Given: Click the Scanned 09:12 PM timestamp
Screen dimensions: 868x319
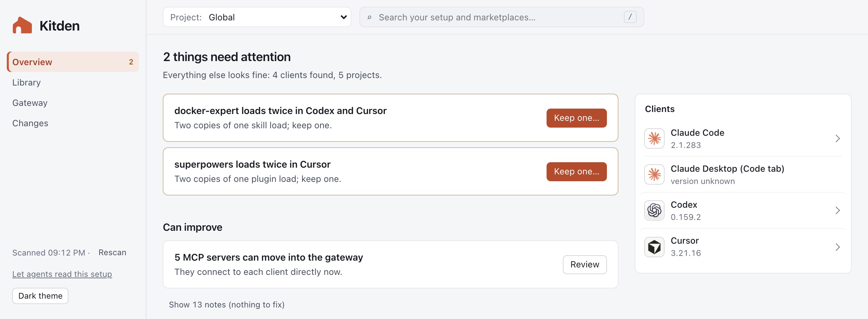Looking at the screenshot, I should point(49,253).
